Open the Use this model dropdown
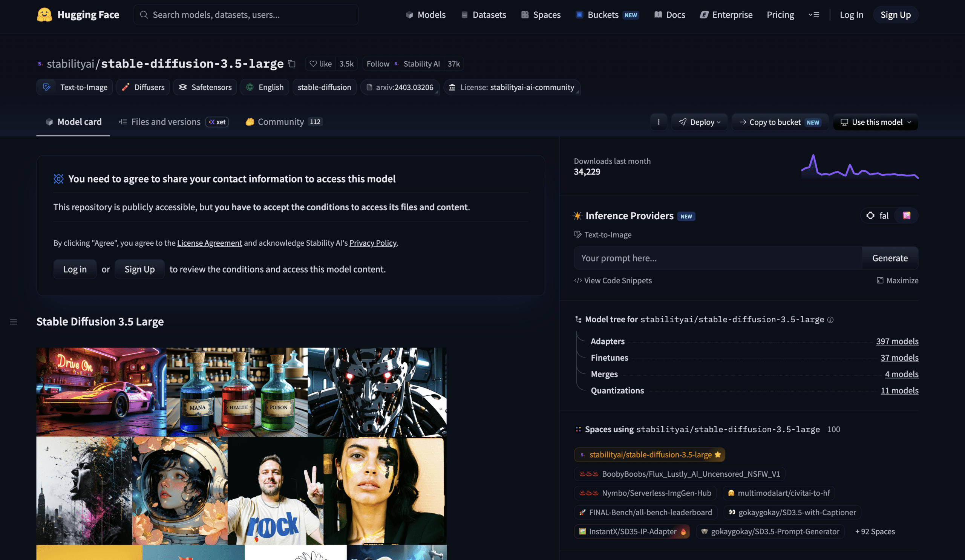The image size is (965, 560). pos(875,122)
